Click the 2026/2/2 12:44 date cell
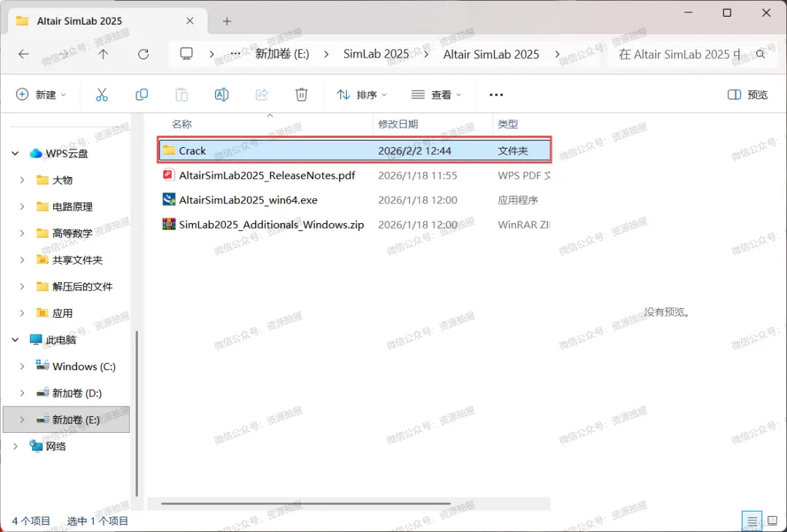 415,151
